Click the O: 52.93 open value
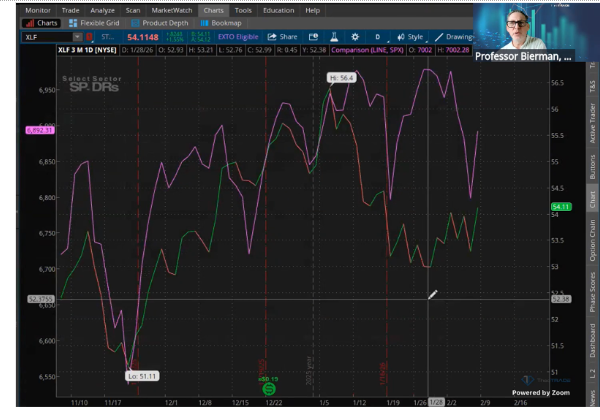 (x=171, y=50)
